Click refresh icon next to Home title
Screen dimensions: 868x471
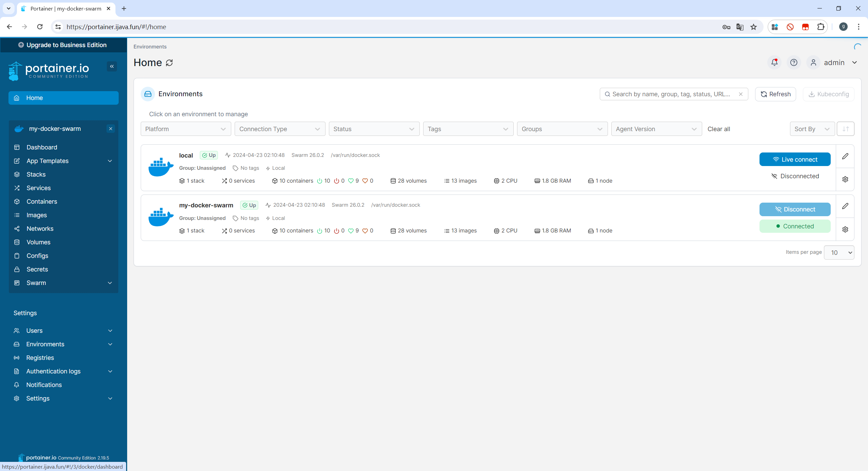(170, 63)
